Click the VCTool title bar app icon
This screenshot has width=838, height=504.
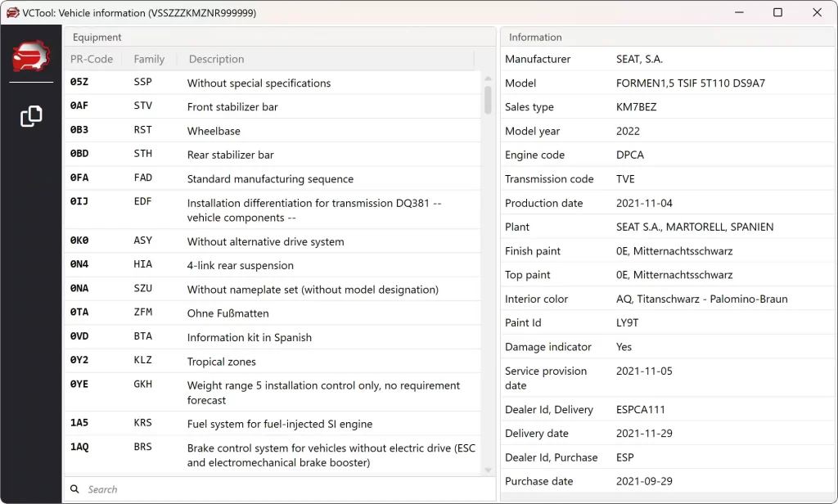(x=11, y=12)
